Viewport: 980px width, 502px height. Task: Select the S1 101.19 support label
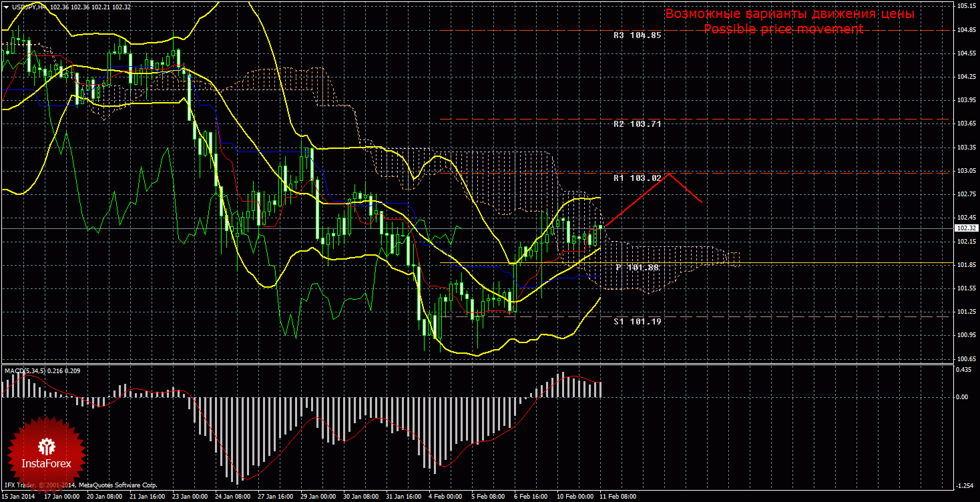coord(637,321)
